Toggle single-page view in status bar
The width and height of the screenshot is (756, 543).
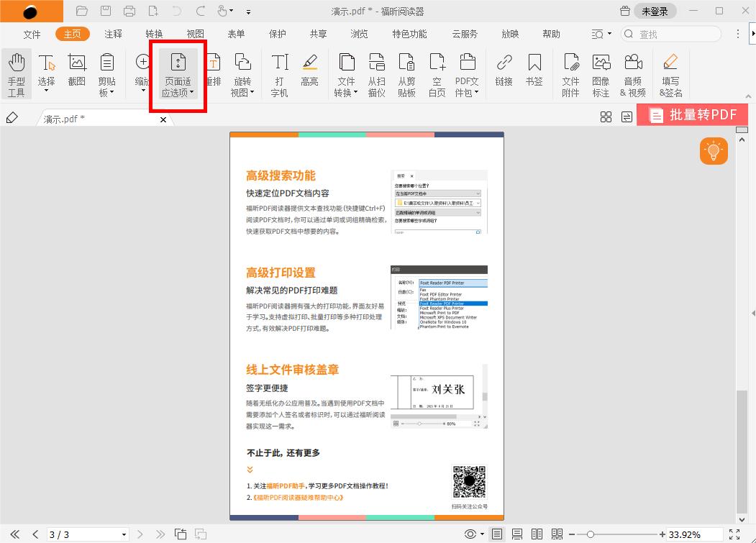(496, 534)
